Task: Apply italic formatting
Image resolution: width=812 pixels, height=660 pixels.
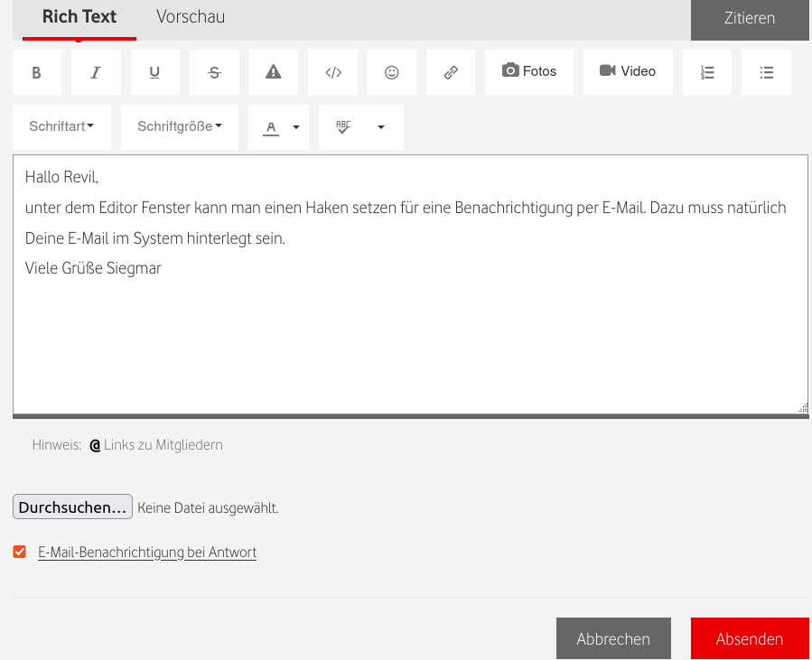Action: (95, 71)
